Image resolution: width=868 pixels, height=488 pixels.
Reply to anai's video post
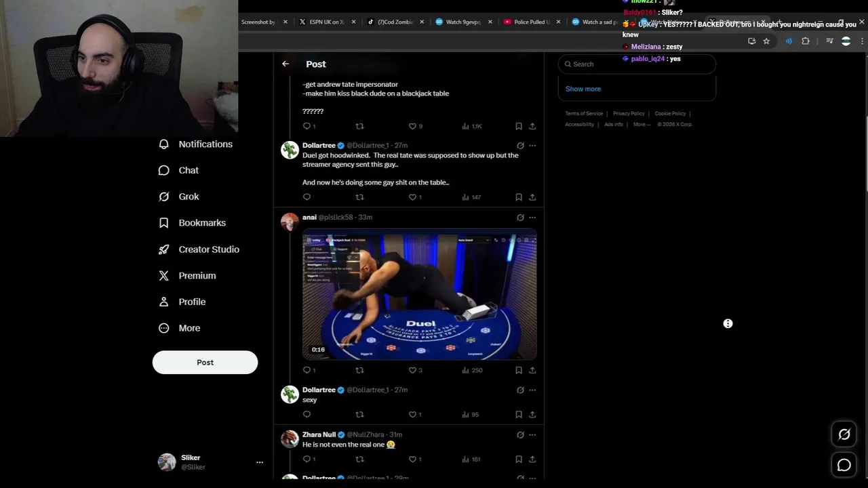click(x=309, y=370)
